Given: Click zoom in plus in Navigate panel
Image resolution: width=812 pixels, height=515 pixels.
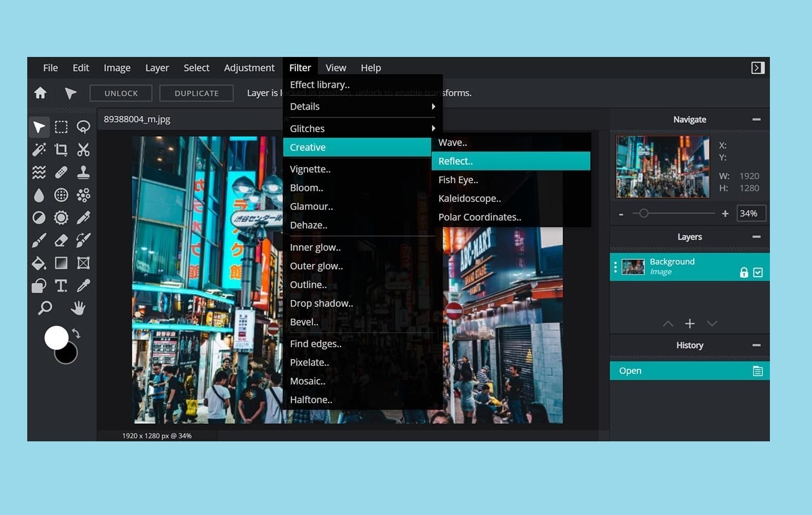Looking at the screenshot, I should [725, 214].
